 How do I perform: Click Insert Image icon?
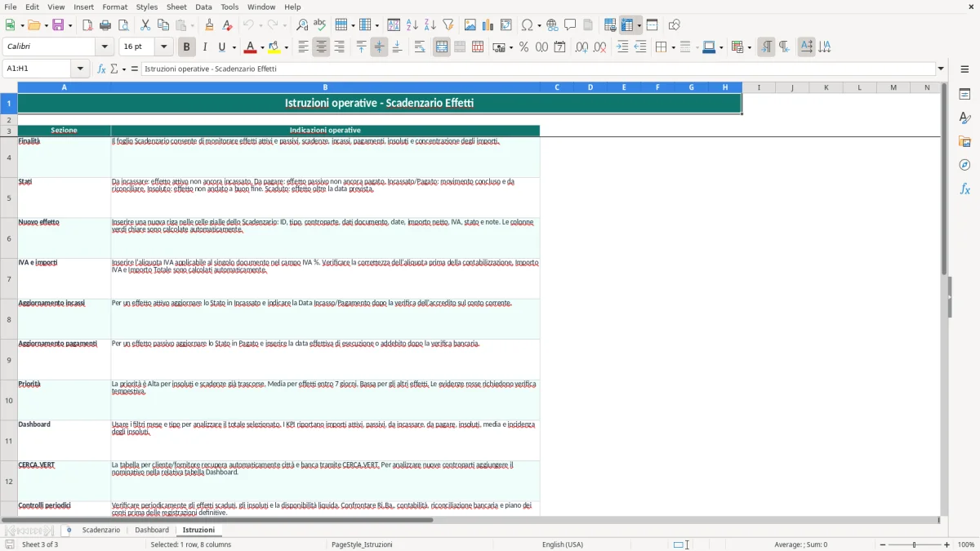click(x=471, y=25)
